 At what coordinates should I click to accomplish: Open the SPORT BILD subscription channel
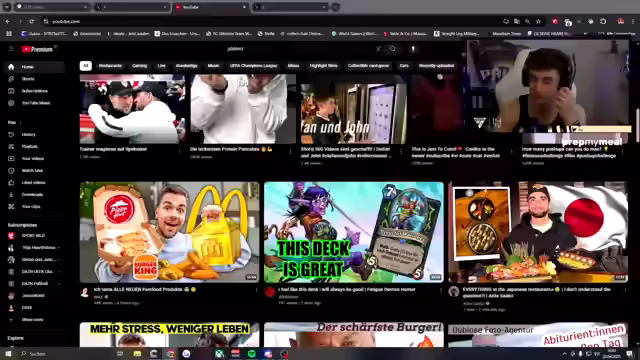coord(33,236)
